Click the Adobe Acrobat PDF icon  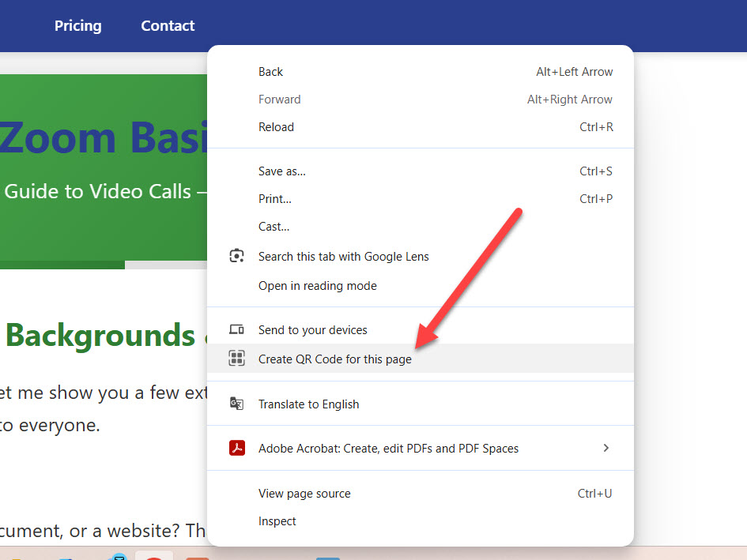tap(236, 448)
